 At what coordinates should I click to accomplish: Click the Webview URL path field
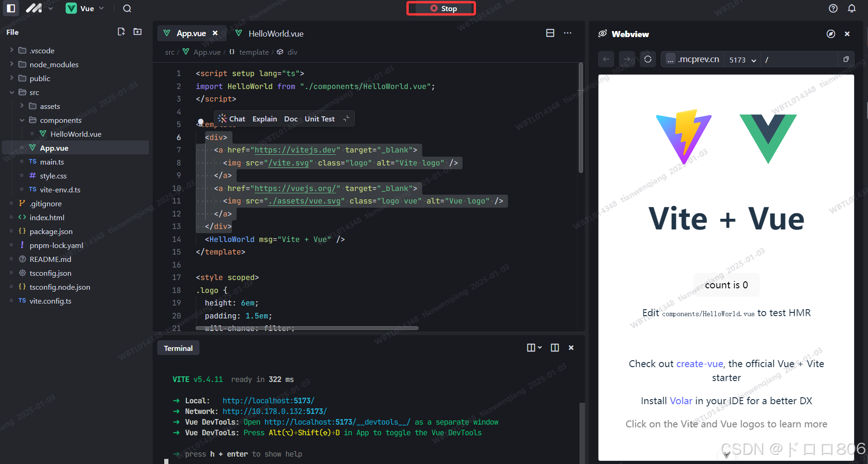click(x=799, y=60)
